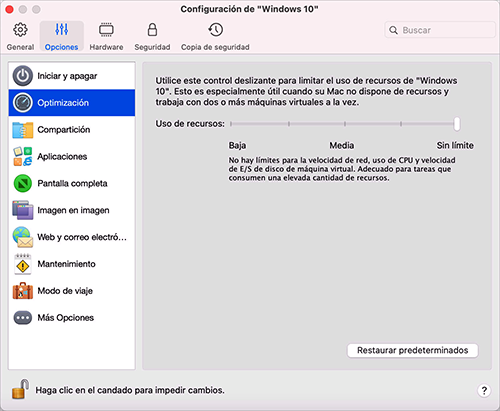Select Modo de viaje in sidebar
The image size is (500, 411).
[x=72, y=291]
